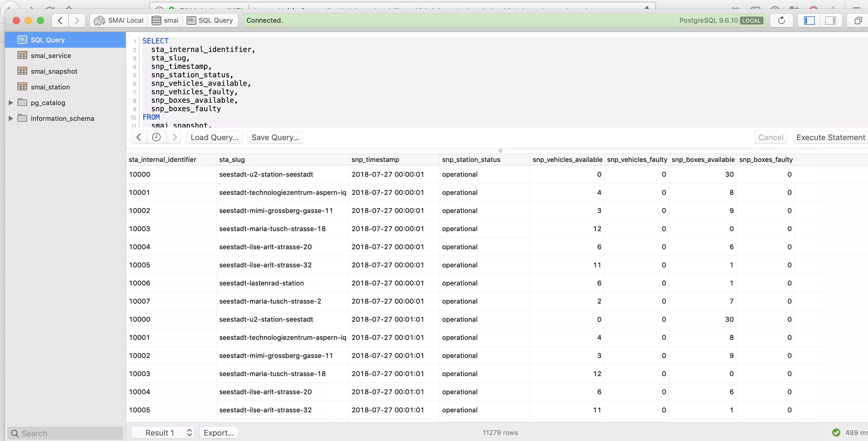Image resolution: width=868 pixels, height=441 pixels.
Task: Select smai in the breadcrumb path
Action: point(171,20)
